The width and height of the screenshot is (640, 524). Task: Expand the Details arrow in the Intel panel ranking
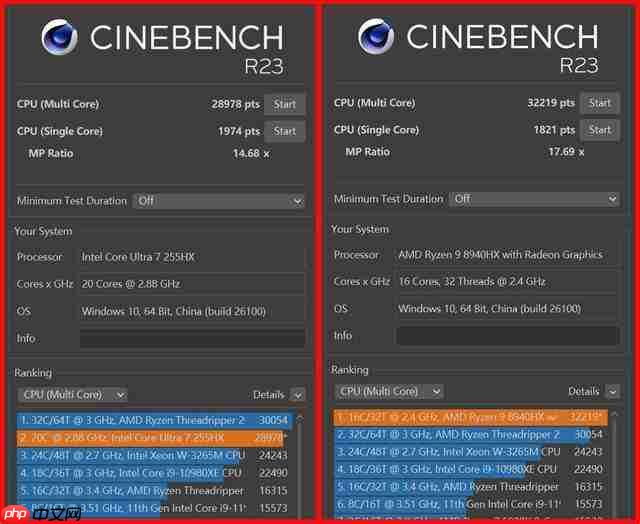coord(298,396)
